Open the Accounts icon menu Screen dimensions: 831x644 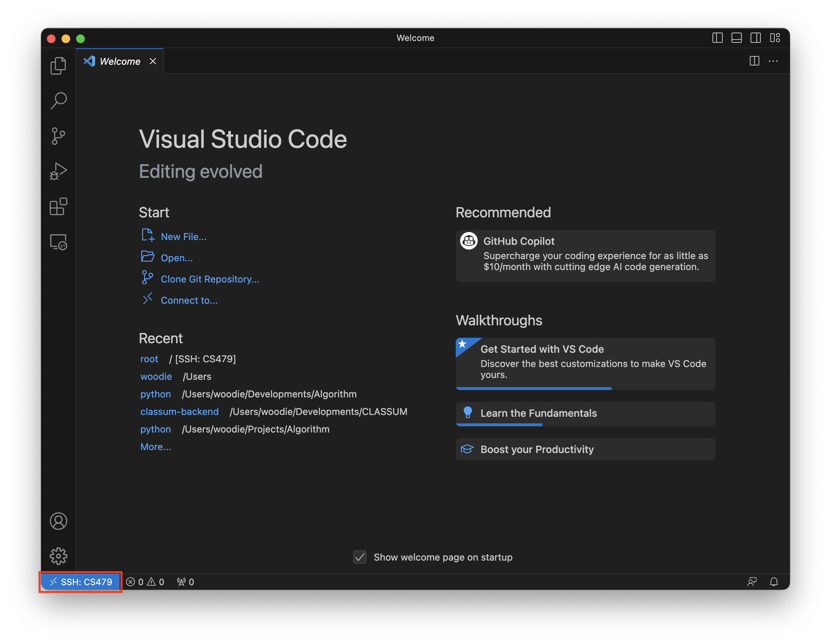(58, 521)
